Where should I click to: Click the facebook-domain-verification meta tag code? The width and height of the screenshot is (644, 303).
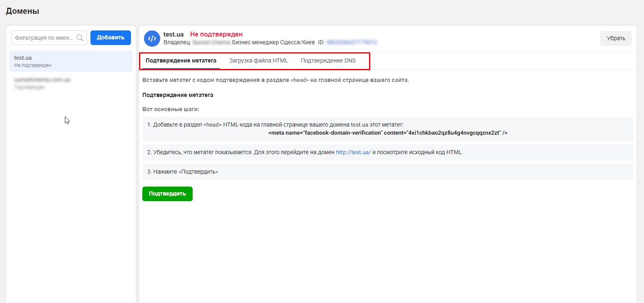pyautogui.click(x=388, y=133)
